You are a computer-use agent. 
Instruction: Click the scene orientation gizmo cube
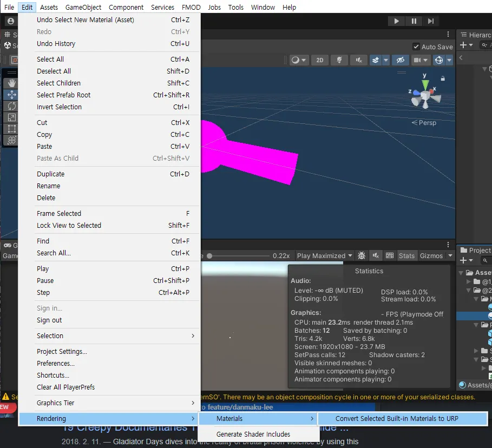tap(425, 96)
